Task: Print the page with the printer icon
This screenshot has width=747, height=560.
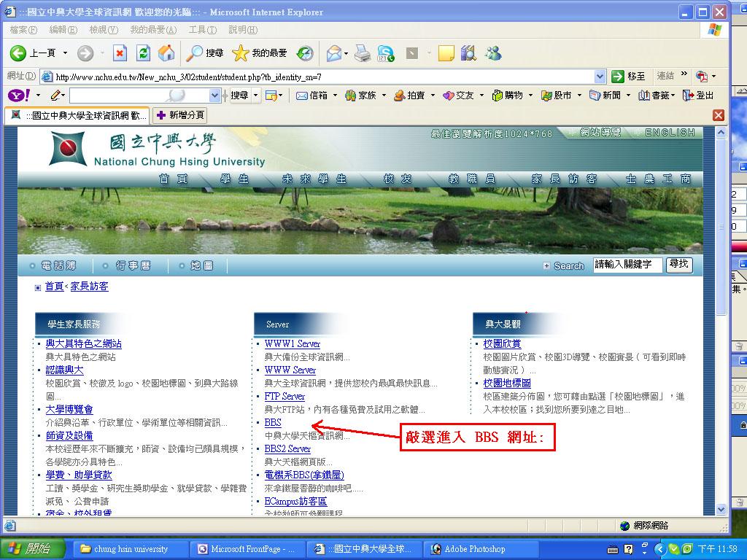Action: coord(363,52)
